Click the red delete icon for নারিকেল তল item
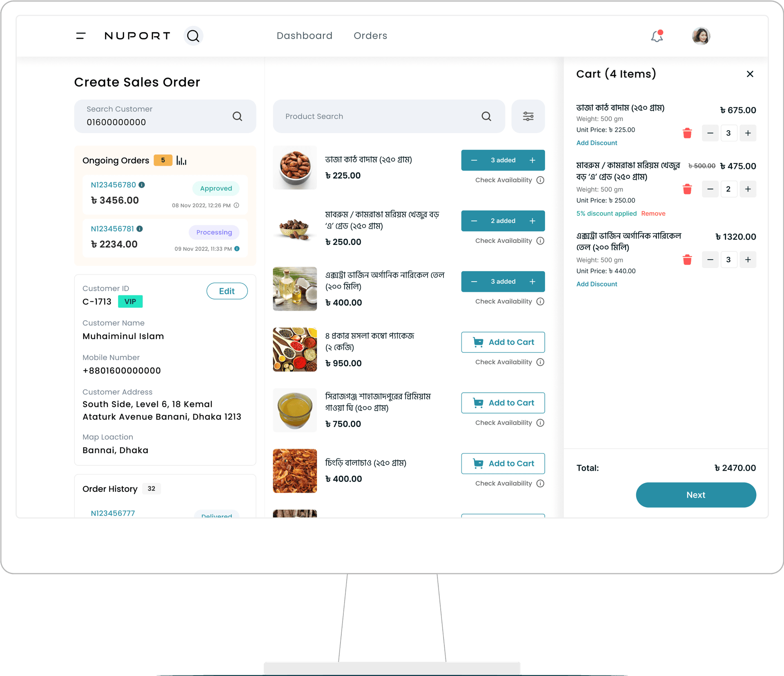This screenshot has width=784, height=676. (x=687, y=260)
